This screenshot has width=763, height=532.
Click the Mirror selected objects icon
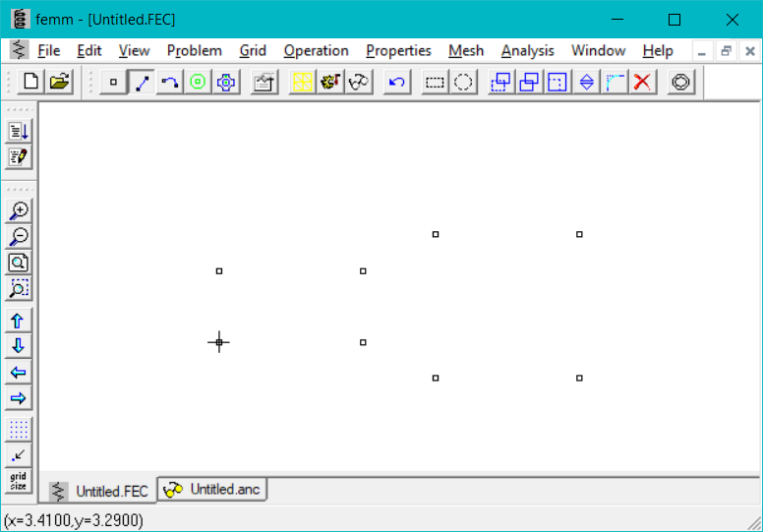pos(586,82)
